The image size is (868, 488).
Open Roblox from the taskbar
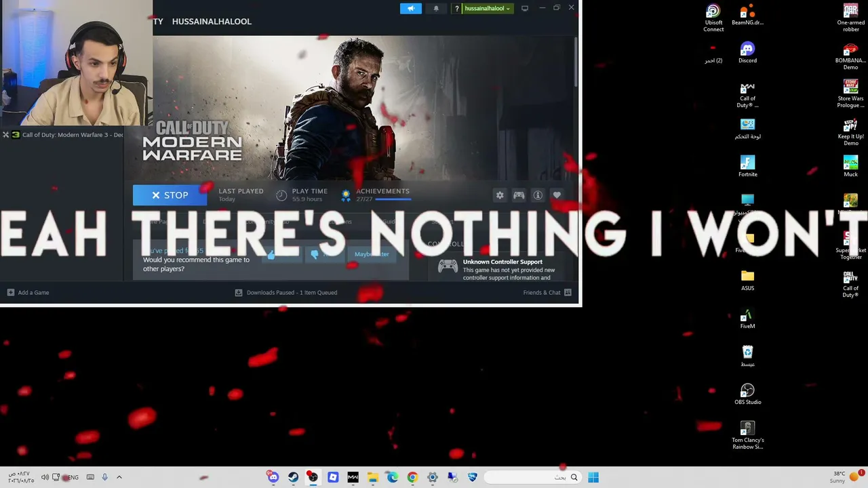pyautogui.click(x=333, y=477)
